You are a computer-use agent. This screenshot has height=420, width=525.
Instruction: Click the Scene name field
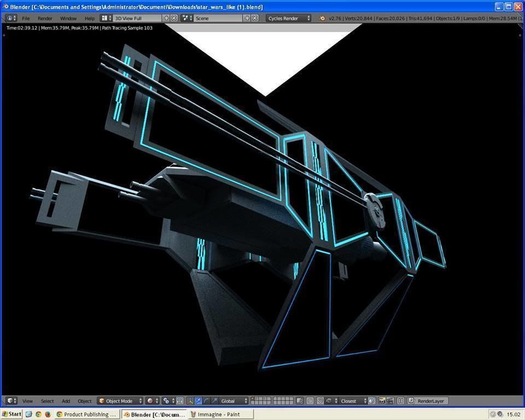pos(218,18)
